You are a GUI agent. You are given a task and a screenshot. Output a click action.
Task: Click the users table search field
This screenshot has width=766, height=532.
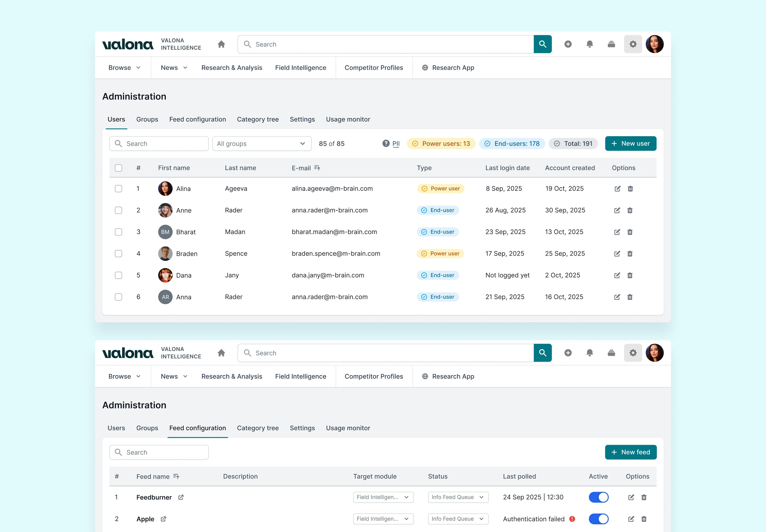click(159, 144)
